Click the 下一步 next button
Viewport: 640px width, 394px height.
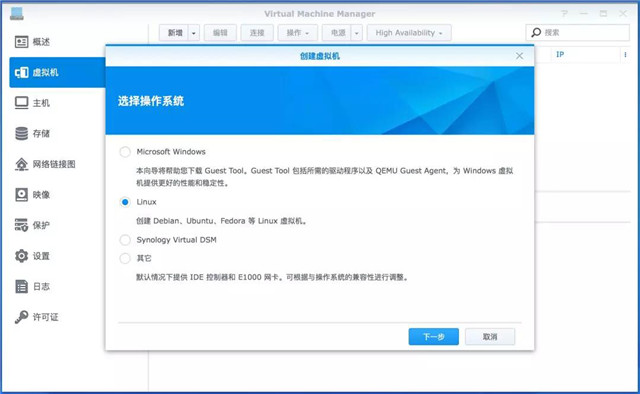[433, 337]
